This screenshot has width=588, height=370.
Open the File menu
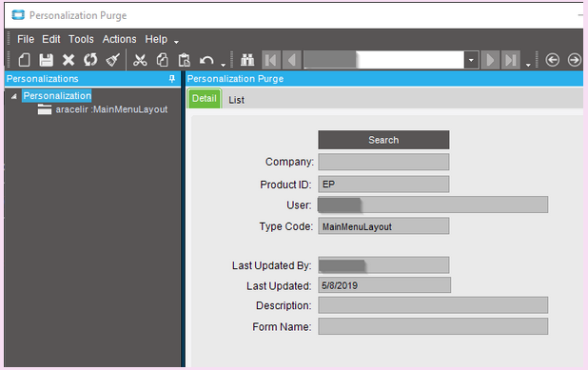26,39
